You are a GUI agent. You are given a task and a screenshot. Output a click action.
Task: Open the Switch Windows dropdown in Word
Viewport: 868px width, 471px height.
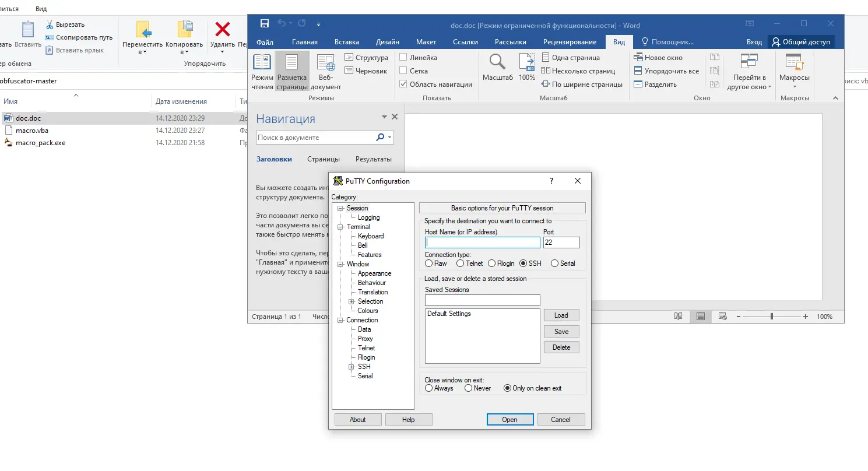click(x=749, y=71)
